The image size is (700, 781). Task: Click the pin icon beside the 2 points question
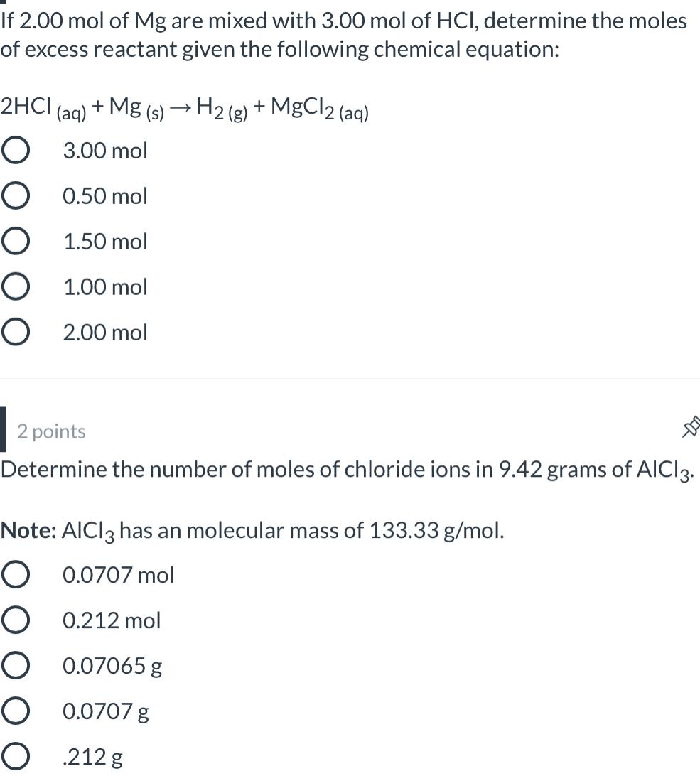coord(690,427)
